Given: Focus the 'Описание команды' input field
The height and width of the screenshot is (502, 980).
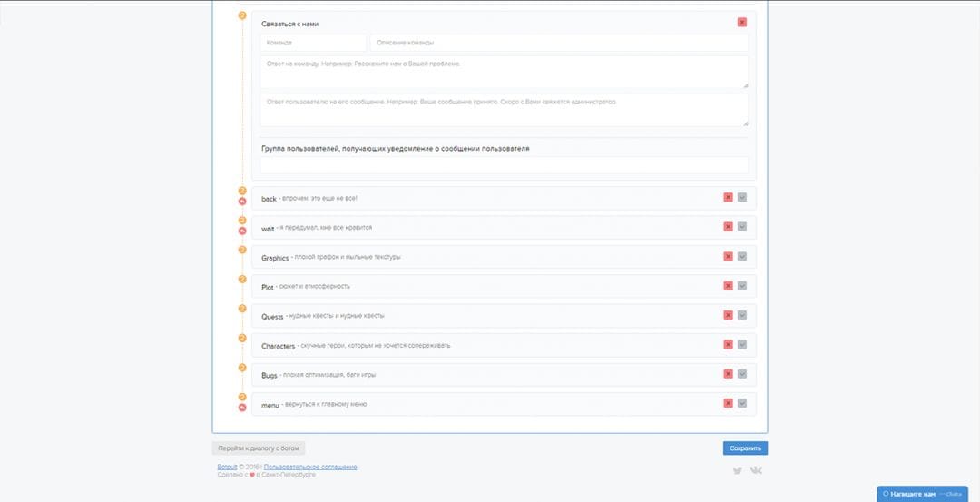Looking at the screenshot, I should click(559, 44).
